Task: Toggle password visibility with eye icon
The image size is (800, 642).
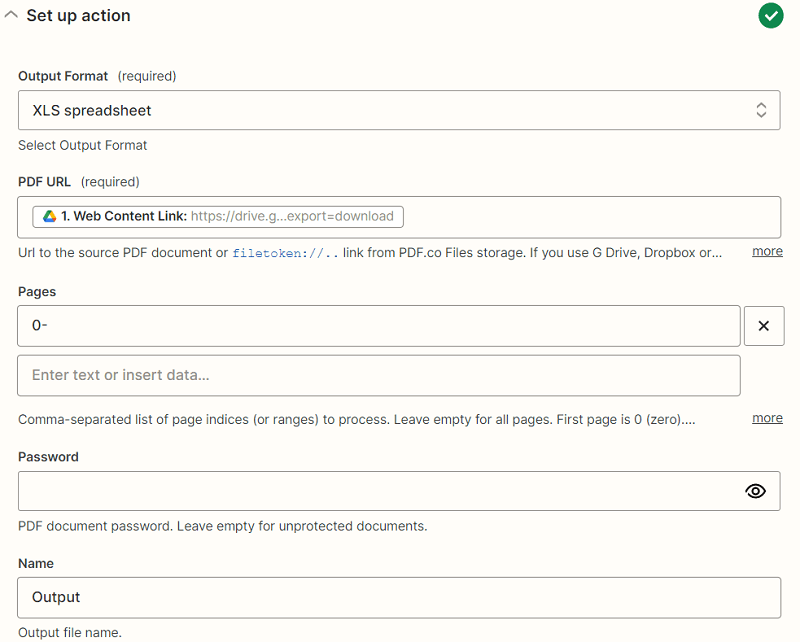Action: [x=756, y=491]
